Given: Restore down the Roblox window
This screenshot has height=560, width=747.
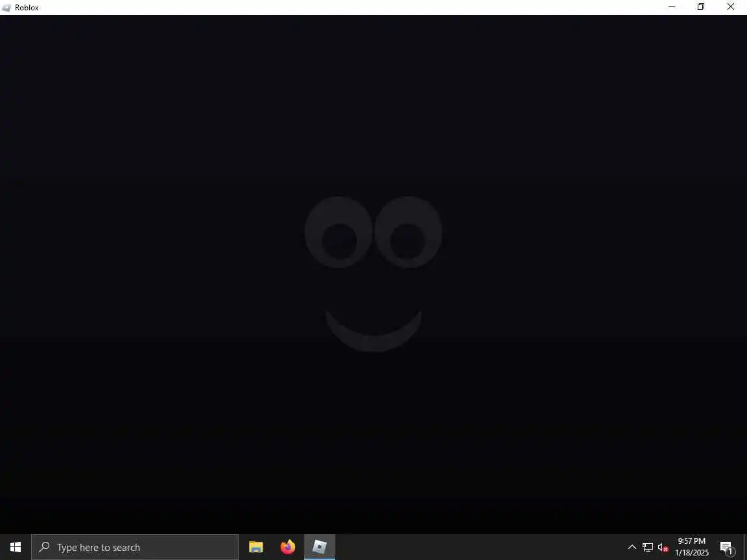Looking at the screenshot, I should tap(701, 7).
